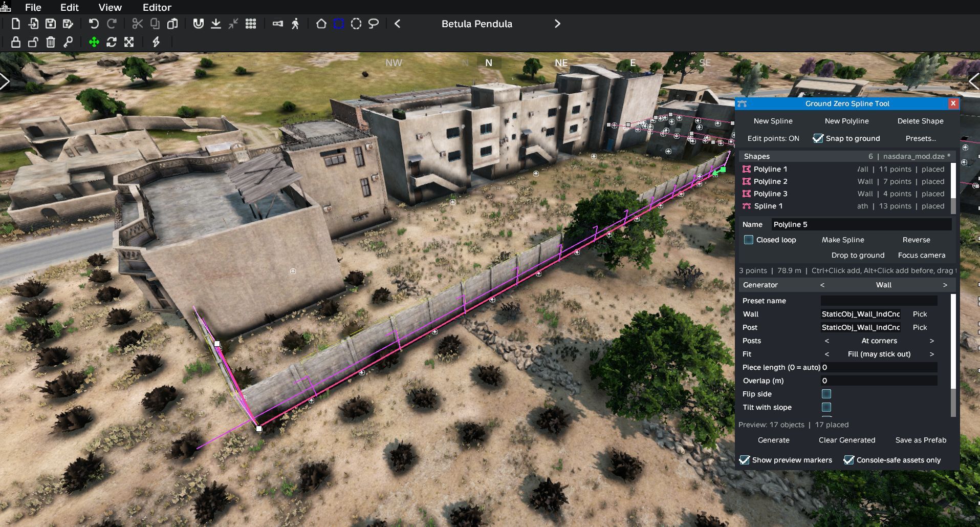Screen dimensions: 980x527
Task: Open the View menu
Action: click(x=110, y=7)
